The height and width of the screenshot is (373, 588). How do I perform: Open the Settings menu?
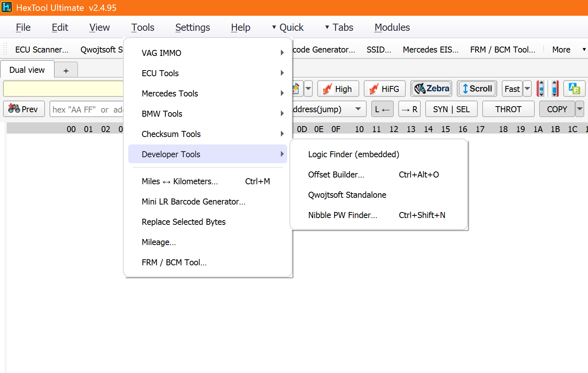point(193,27)
